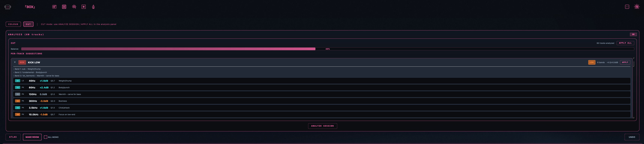644x144 pixels.
Task: Open the turntable icon module
Action: click(54, 7)
